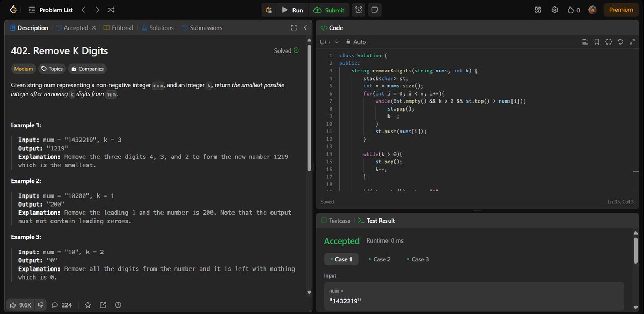This screenshot has width=644, height=314.
Task: Click the Premium button
Action: pyautogui.click(x=621, y=10)
